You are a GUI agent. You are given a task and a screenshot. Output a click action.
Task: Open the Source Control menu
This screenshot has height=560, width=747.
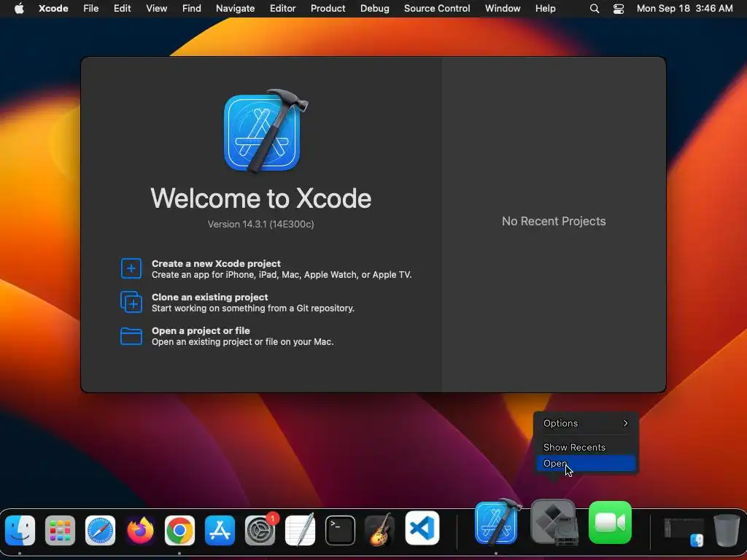[x=437, y=8]
